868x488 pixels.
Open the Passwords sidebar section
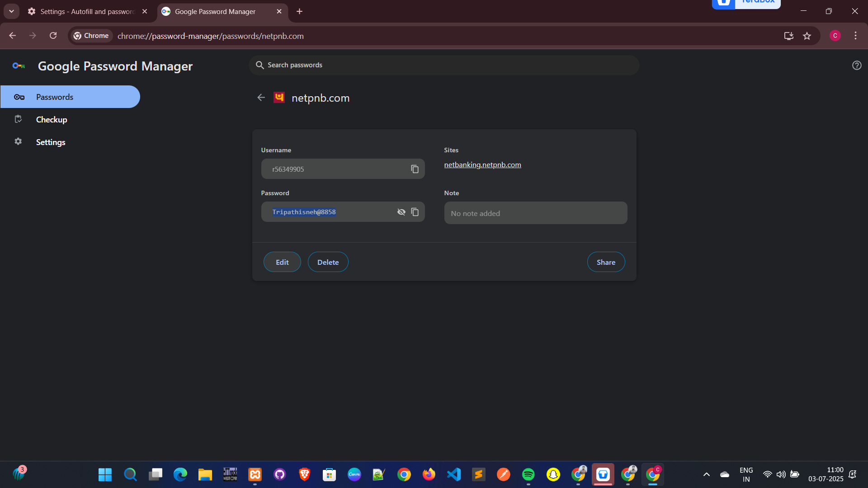click(70, 97)
